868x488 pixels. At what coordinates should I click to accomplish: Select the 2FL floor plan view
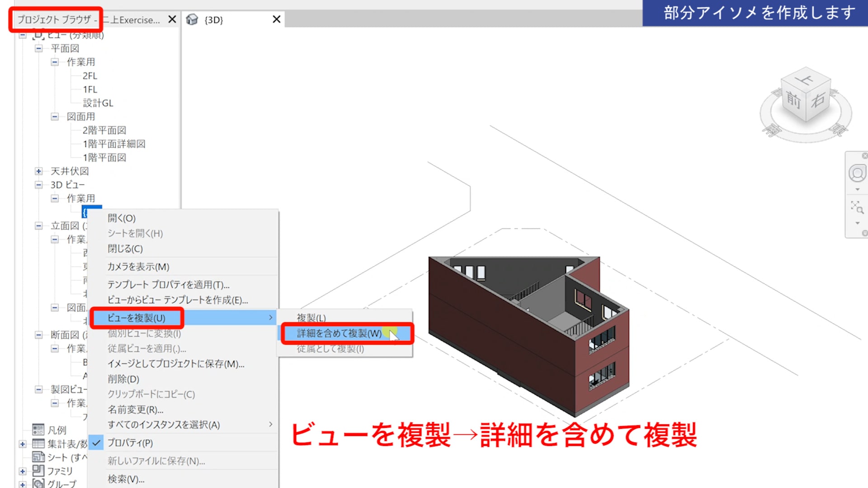[90, 76]
